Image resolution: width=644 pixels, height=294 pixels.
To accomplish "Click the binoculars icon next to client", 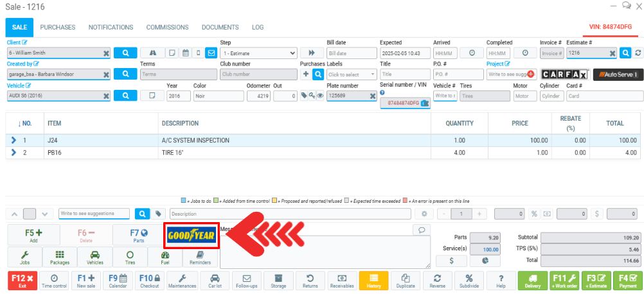I will [152, 53].
